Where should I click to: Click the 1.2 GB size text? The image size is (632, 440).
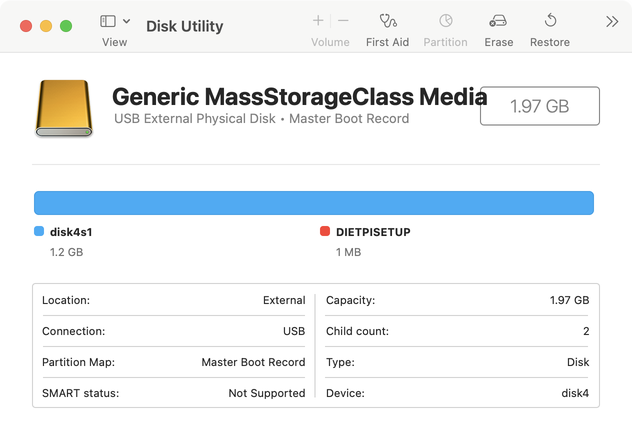[67, 252]
